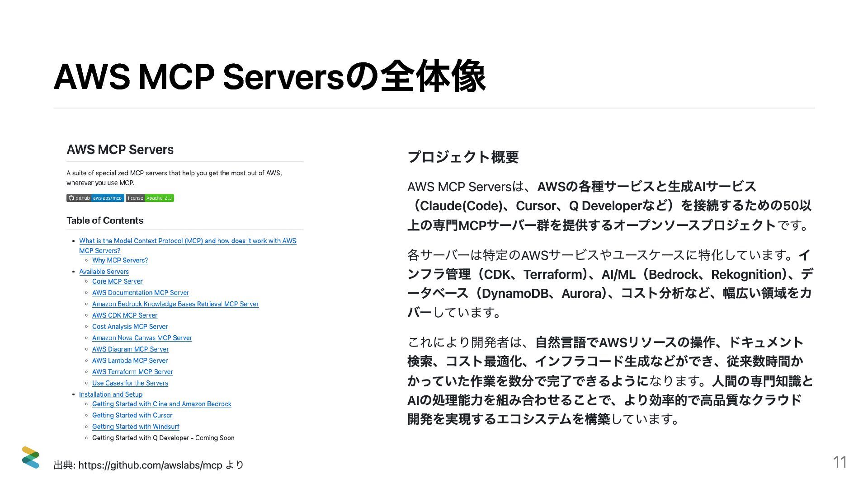The height and width of the screenshot is (488, 868).
Task: Open the 'Core MCP Server' link
Action: 118,281
